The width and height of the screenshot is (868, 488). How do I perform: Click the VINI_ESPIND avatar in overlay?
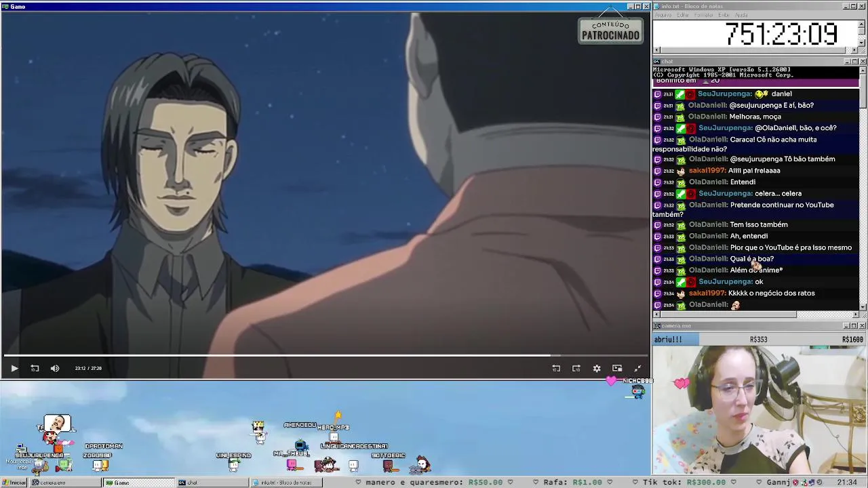click(x=234, y=464)
